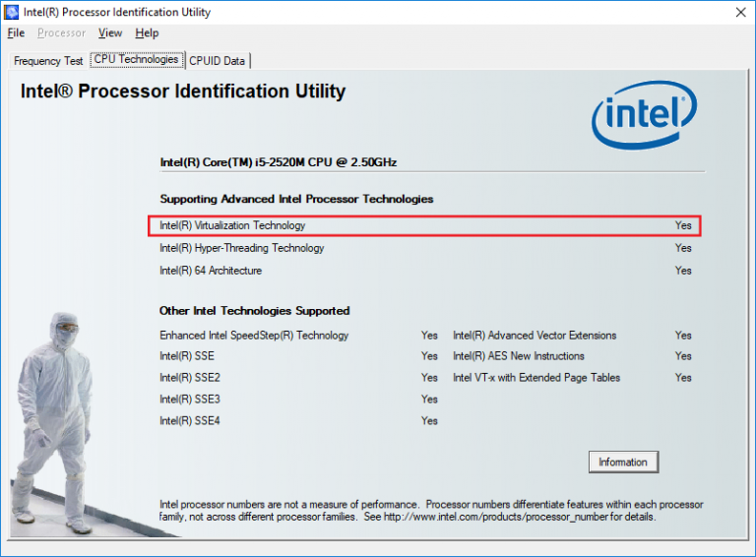
Task: Open the Processor menu
Action: 61,33
